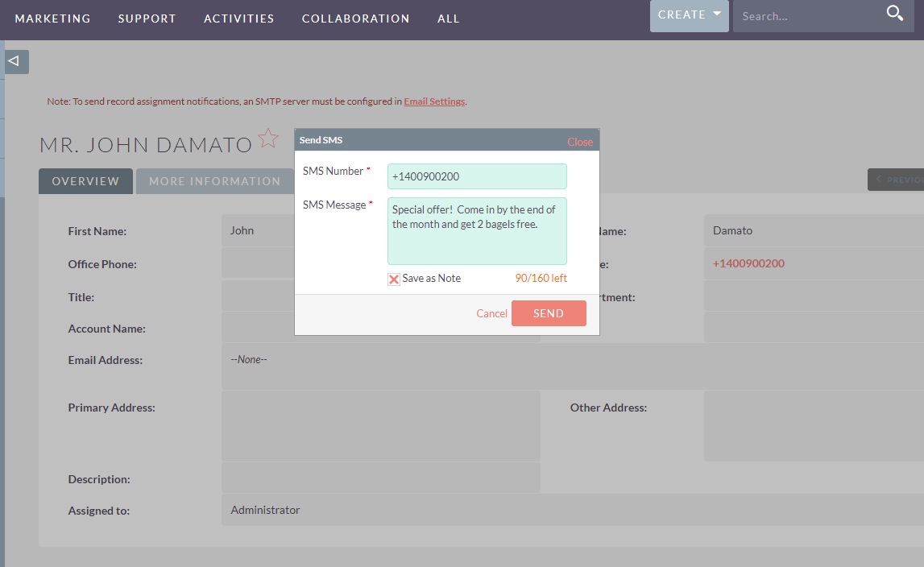The height and width of the screenshot is (567, 924).
Task: Open the Email Settings link
Action: (434, 101)
